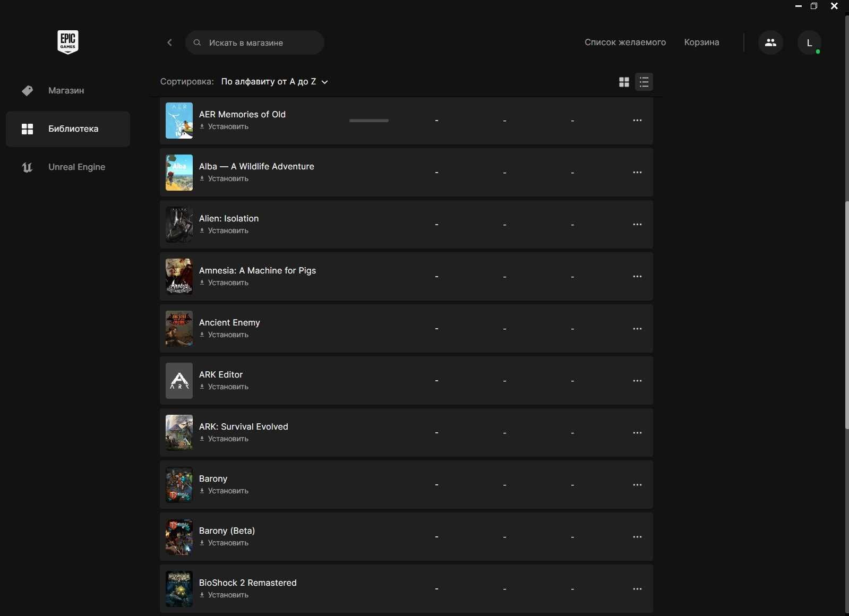849x616 pixels.
Task: Click Alba cover thumbnail
Action: [179, 173]
